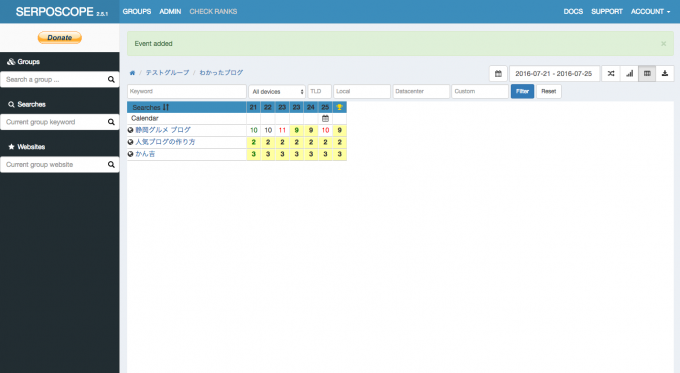Image resolution: width=680 pixels, height=373 pixels.
Task: Click the calendar event icon under day 25
Action: point(325,118)
